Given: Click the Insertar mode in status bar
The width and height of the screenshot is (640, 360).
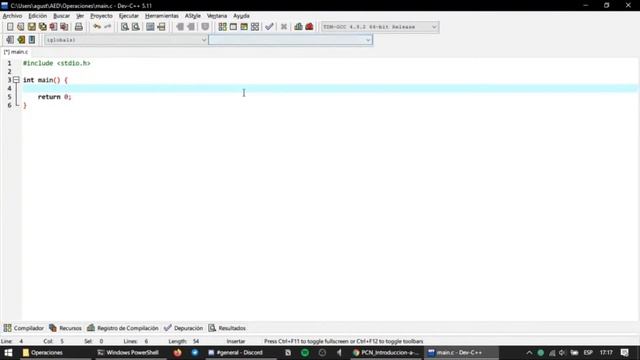Looking at the screenshot, I should (236, 341).
